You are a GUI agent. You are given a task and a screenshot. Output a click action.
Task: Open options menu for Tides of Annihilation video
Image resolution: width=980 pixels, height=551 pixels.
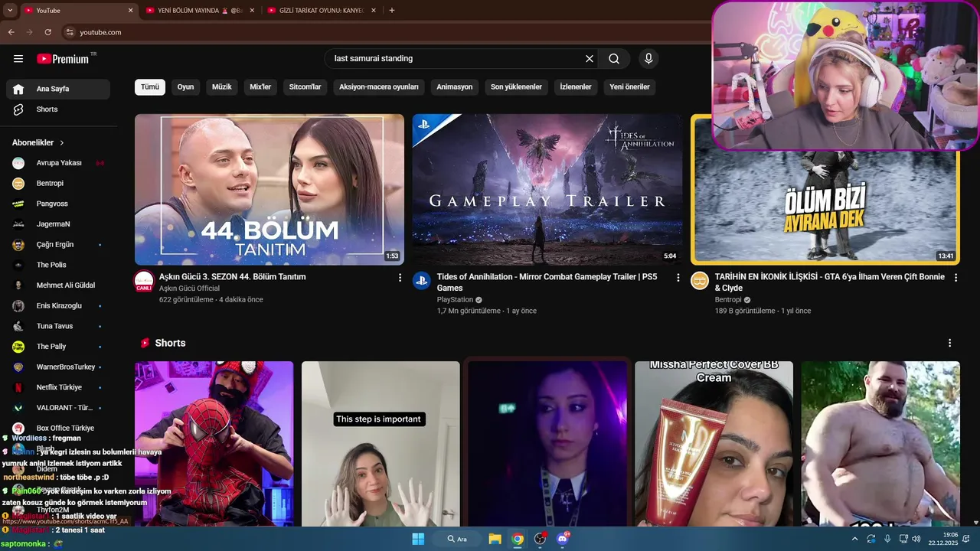coord(678,278)
